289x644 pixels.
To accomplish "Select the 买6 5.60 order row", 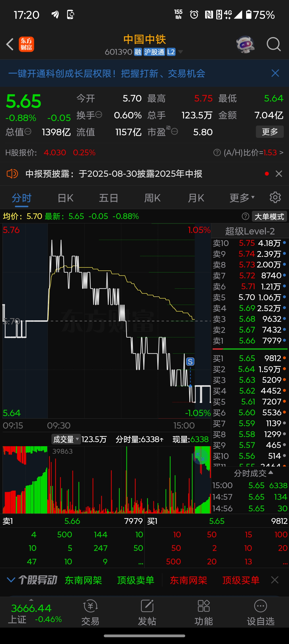I will click(x=250, y=412).
